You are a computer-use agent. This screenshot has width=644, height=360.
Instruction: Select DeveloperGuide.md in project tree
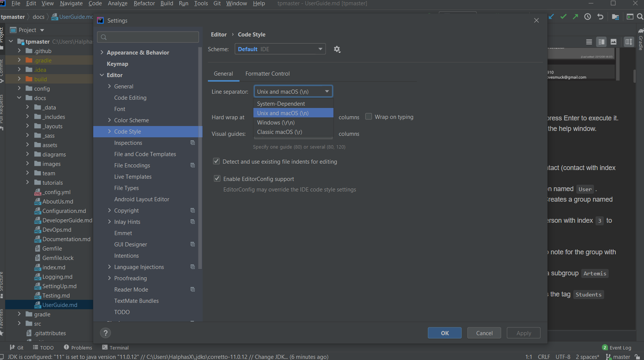point(67,220)
